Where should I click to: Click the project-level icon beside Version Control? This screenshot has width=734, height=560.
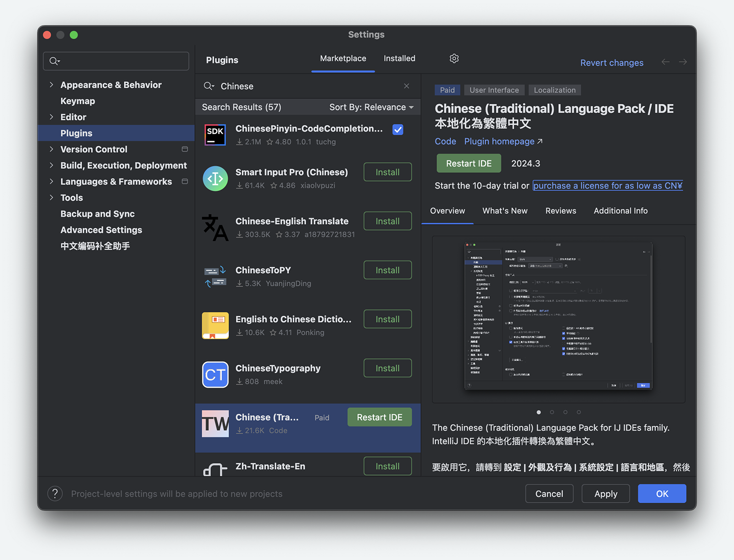pyautogui.click(x=185, y=149)
